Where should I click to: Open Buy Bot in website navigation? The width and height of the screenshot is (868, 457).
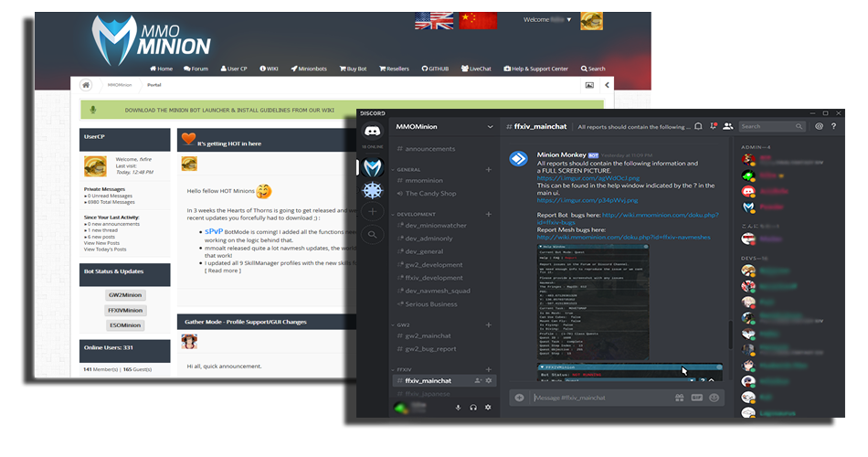coord(353,69)
